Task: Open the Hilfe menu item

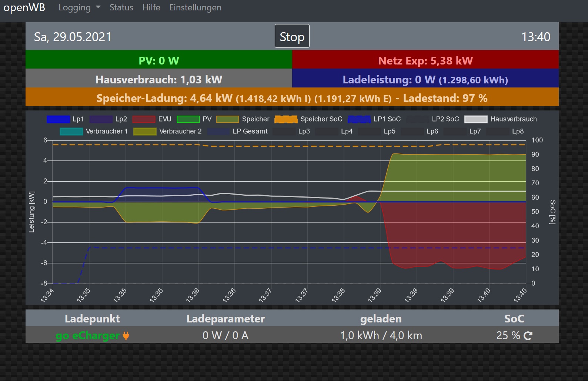Action: (x=151, y=8)
